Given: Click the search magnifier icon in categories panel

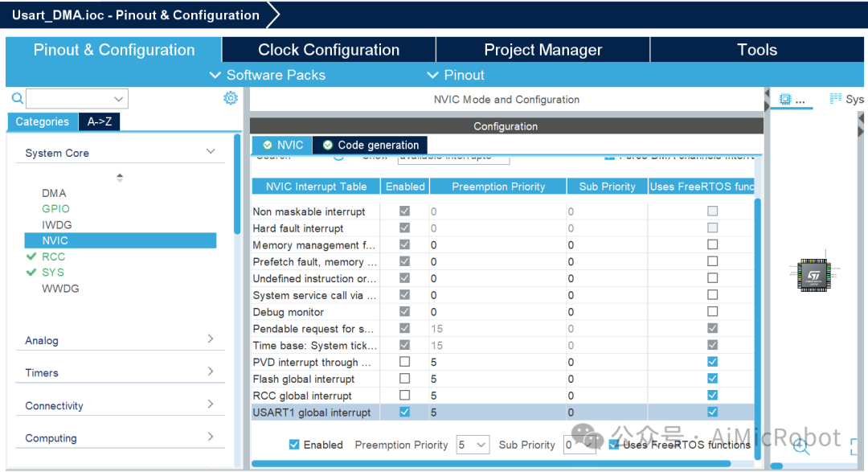Looking at the screenshot, I should 17,99.
